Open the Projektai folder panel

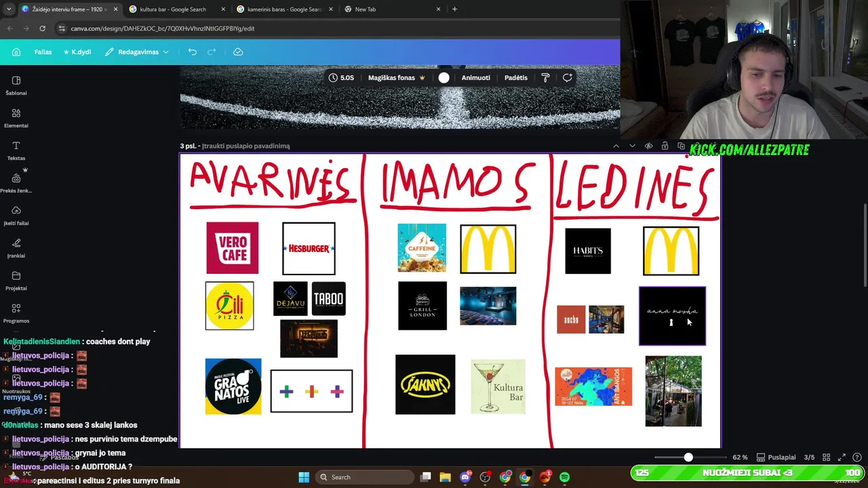(16, 281)
